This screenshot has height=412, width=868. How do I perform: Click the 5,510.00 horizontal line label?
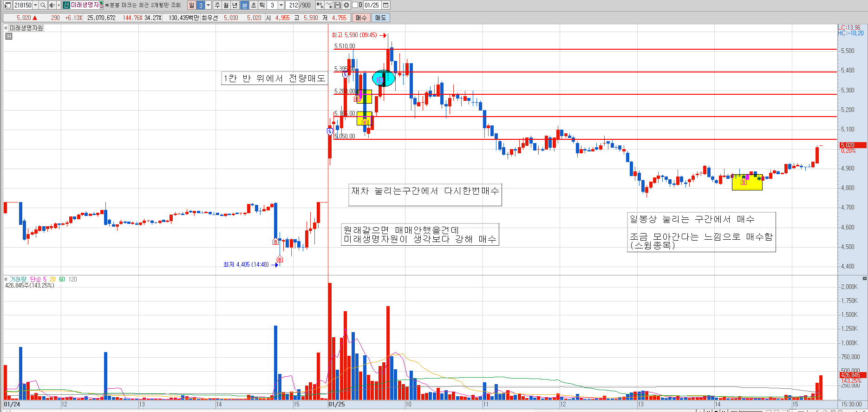(345, 46)
